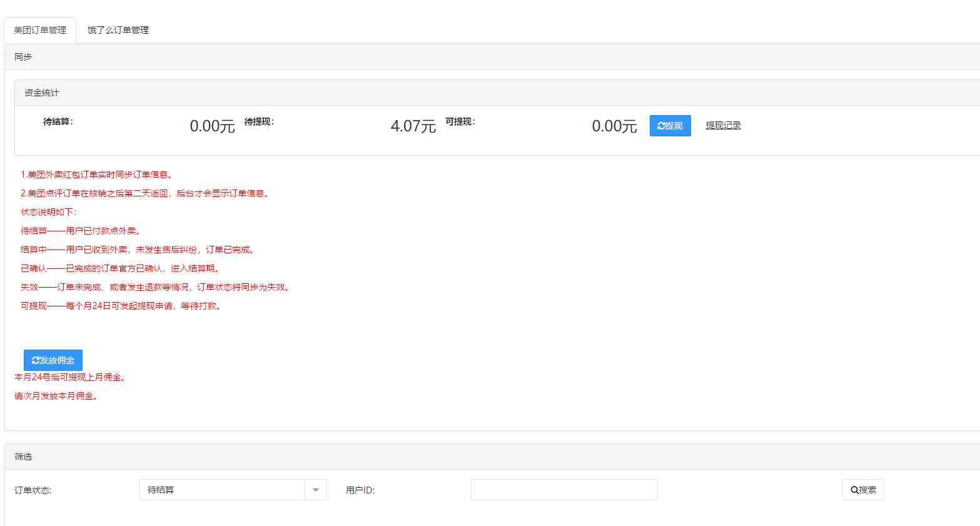The height and width of the screenshot is (526, 980).
Task: Click the 失效 status explanation line
Action: 156,287
